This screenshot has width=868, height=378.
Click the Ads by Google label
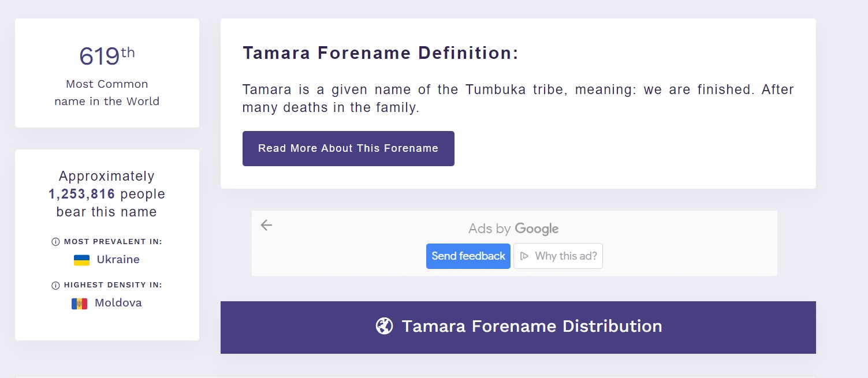(513, 229)
